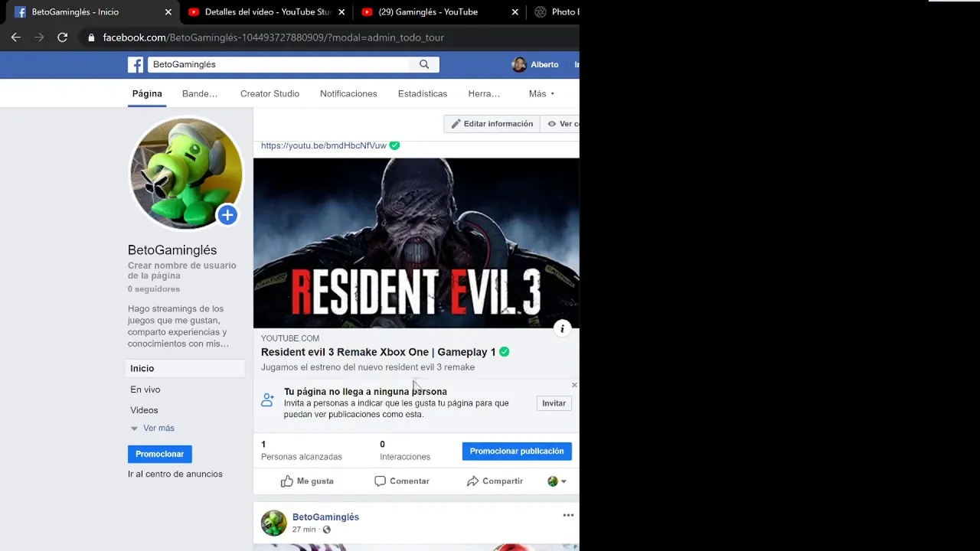Screen dimensions: 980x551
Task: Click the browser back arrow
Action: click(16, 37)
